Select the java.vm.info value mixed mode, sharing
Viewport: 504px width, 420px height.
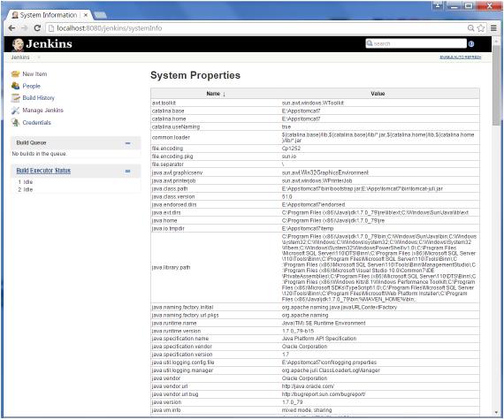[x=307, y=410]
